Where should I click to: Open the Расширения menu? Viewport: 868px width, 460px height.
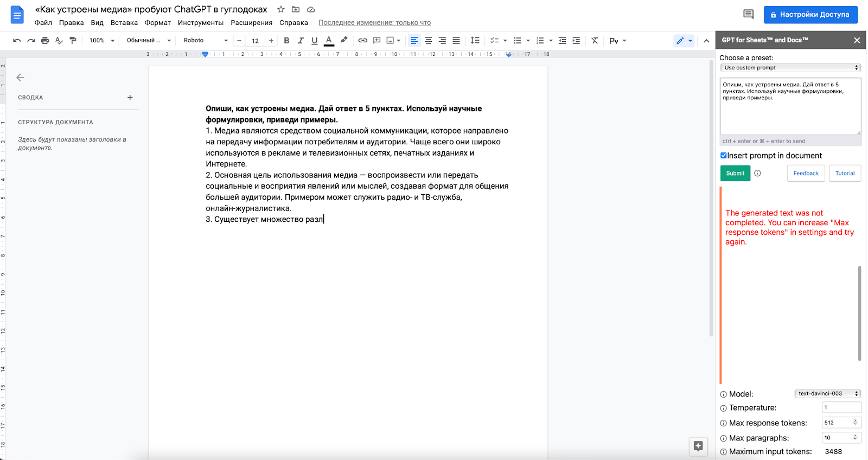point(252,23)
